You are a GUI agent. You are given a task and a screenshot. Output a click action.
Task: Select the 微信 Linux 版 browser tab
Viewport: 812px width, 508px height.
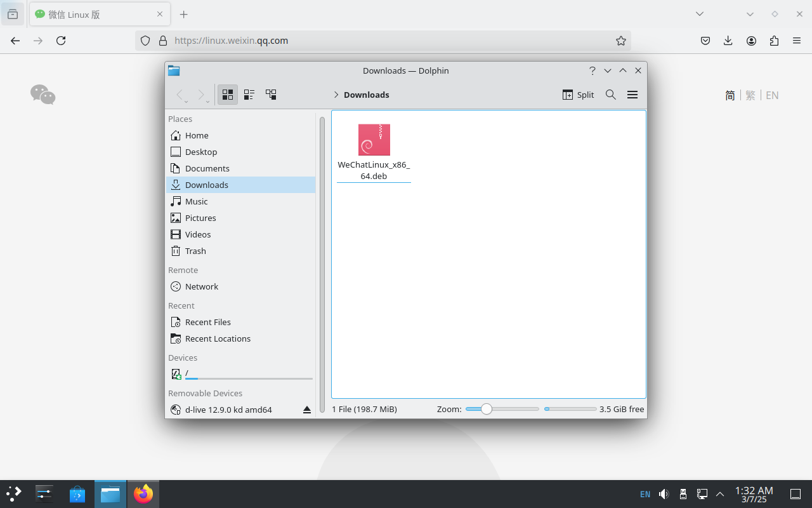tap(99, 14)
